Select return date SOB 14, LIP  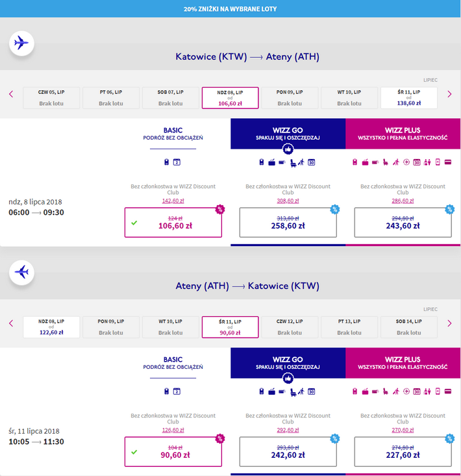click(409, 327)
